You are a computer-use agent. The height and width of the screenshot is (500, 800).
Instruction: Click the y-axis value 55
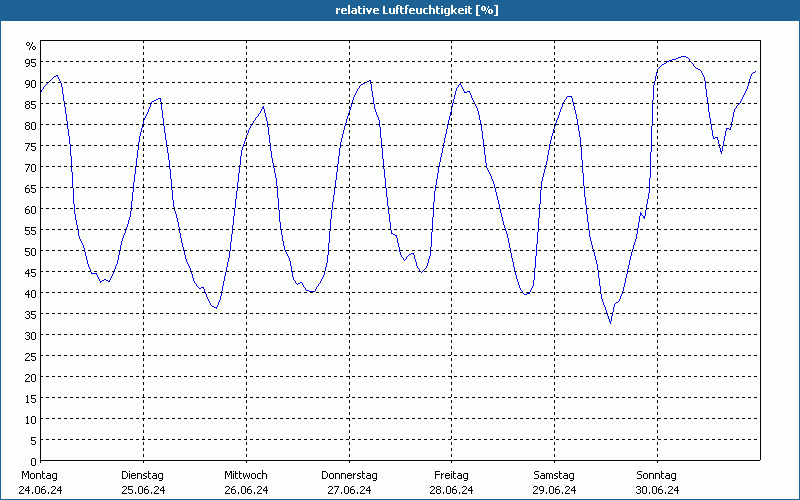31,231
